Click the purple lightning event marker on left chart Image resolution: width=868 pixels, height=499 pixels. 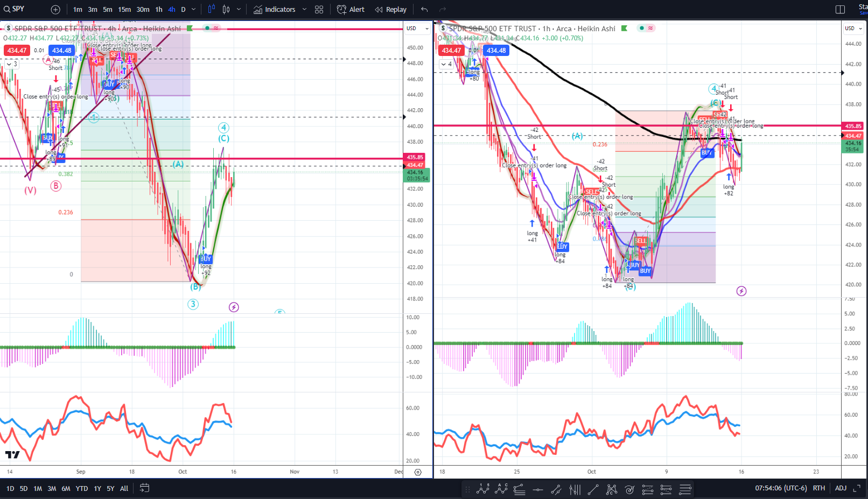coord(234,307)
